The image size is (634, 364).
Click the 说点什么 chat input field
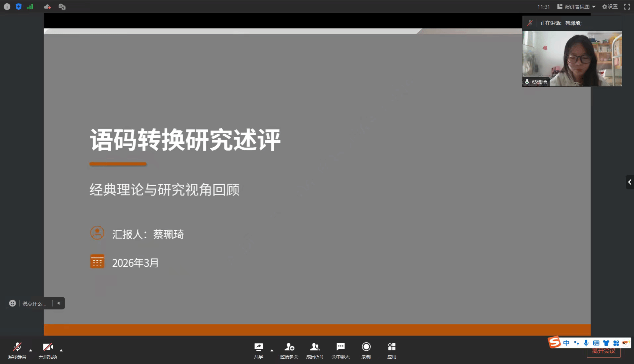[x=34, y=303]
